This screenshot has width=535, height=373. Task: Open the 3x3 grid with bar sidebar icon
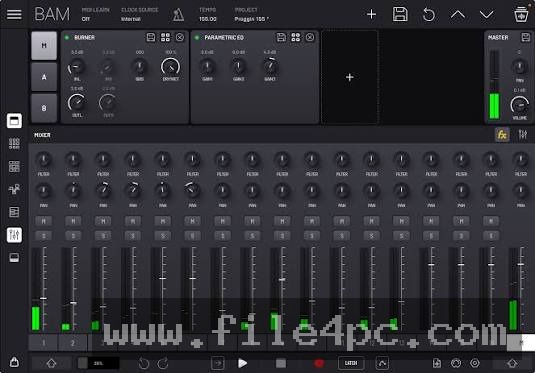pyautogui.click(x=14, y=144)
